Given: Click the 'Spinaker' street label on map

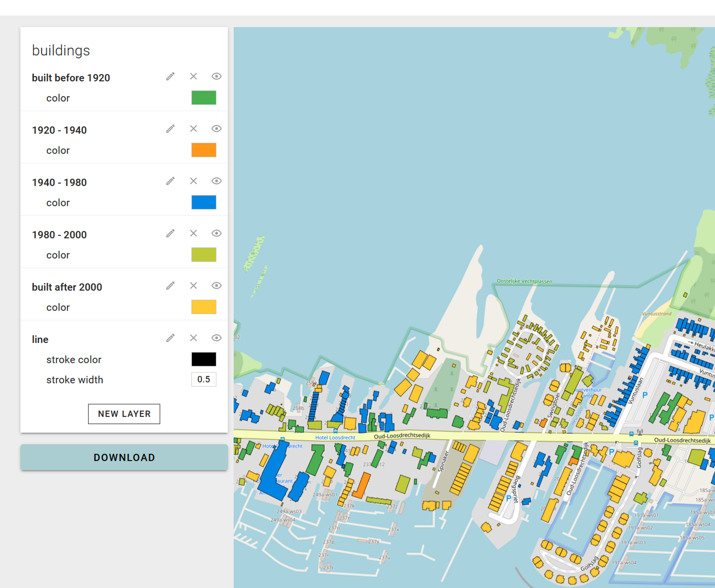Looking at the screenshot, I should click(x=442, y=461).
